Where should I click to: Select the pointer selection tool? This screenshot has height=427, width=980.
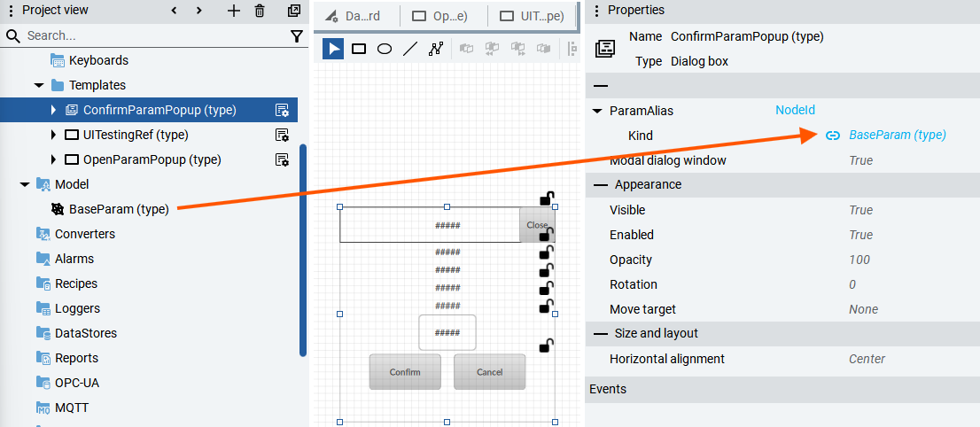pyautogui.click(x=333, y=49)
